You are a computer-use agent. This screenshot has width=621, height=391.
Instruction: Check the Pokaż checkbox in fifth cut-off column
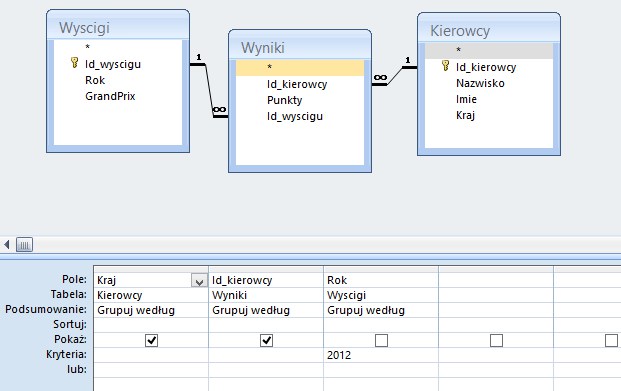tap(611, 340)
